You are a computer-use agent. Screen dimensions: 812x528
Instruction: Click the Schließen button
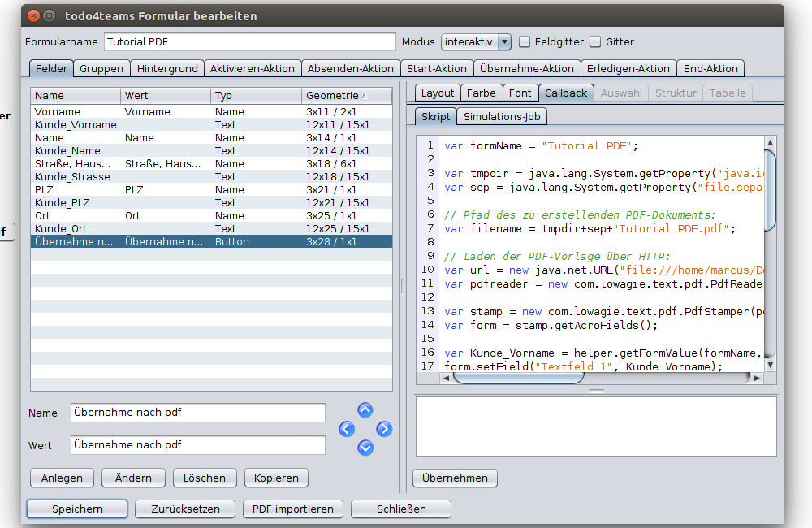401,509
